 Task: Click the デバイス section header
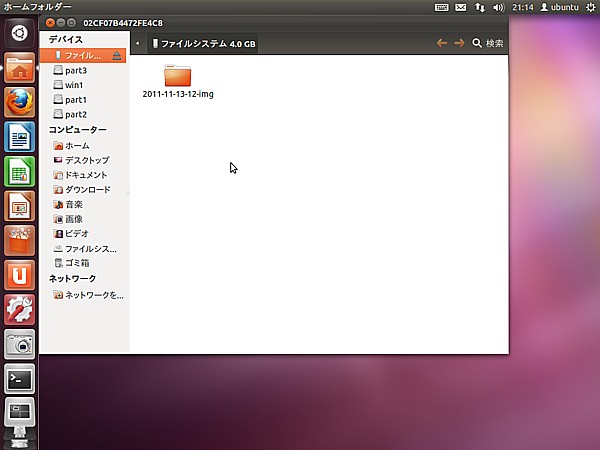click(x=65, y=39)
